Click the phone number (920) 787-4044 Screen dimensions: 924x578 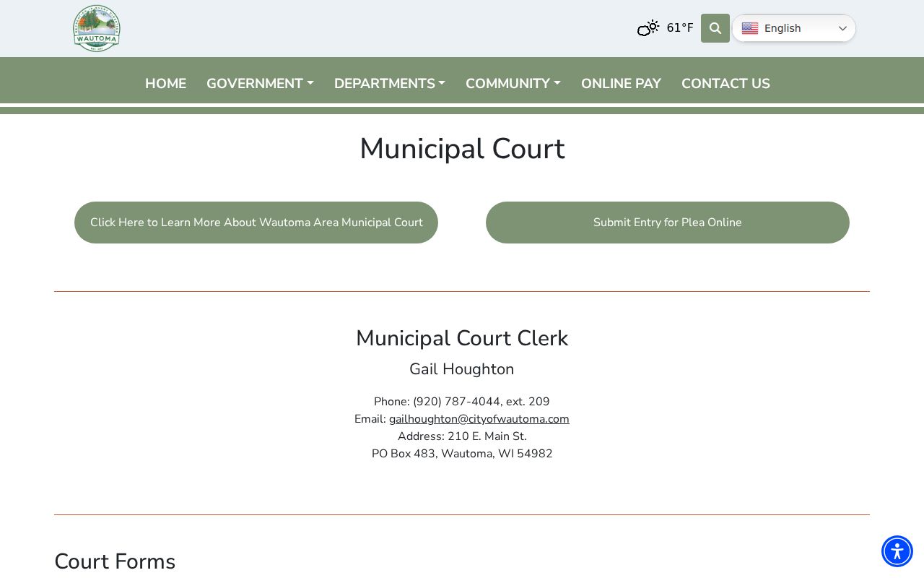pos(456,402)
